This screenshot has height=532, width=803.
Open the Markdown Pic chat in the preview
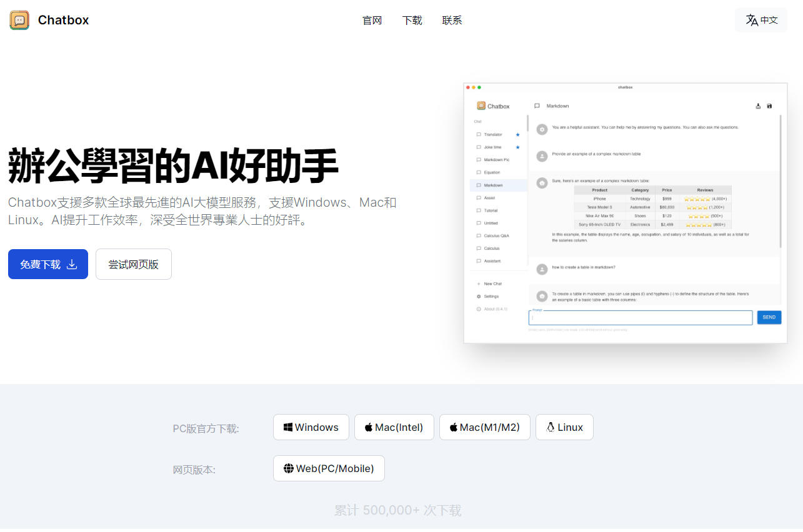[498, 160]
